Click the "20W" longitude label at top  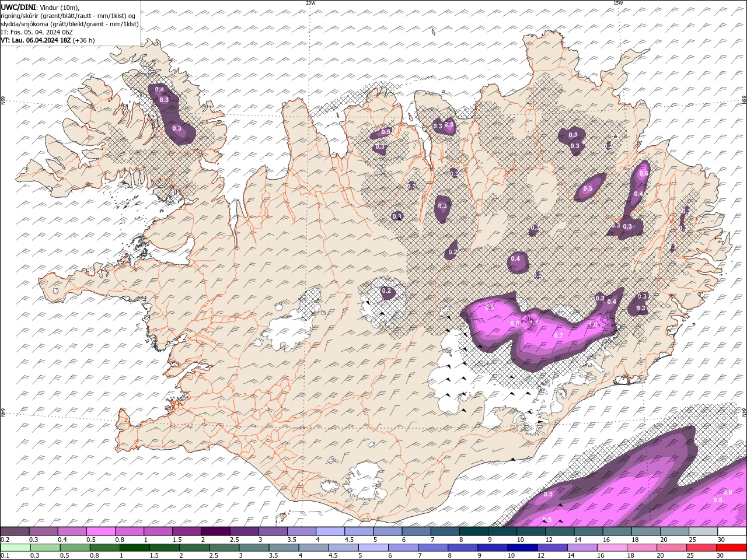click(x=310, y=3)
